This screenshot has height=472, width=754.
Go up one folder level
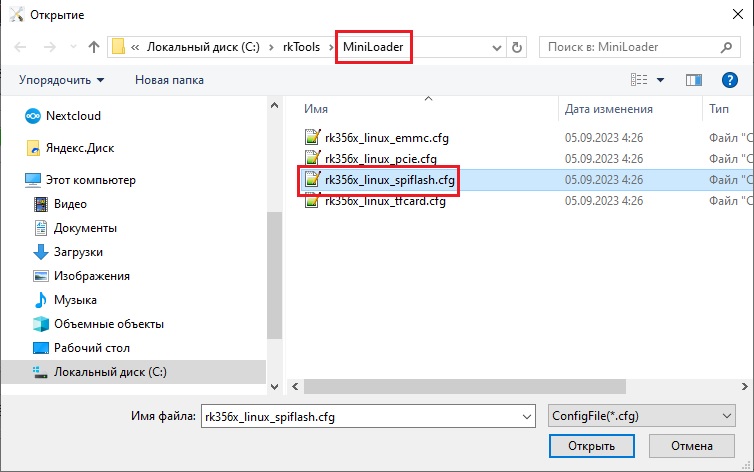[94, 47]
